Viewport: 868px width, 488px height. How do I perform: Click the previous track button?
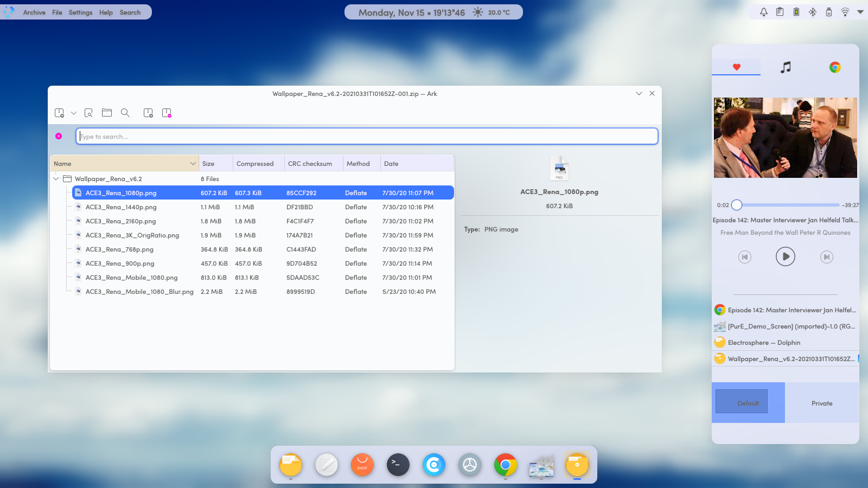tap(745, 257)
